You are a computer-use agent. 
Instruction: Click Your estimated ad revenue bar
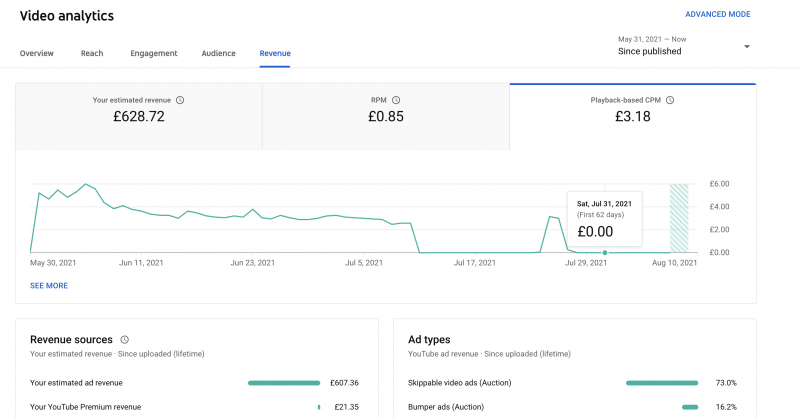[x=283, y=382]
